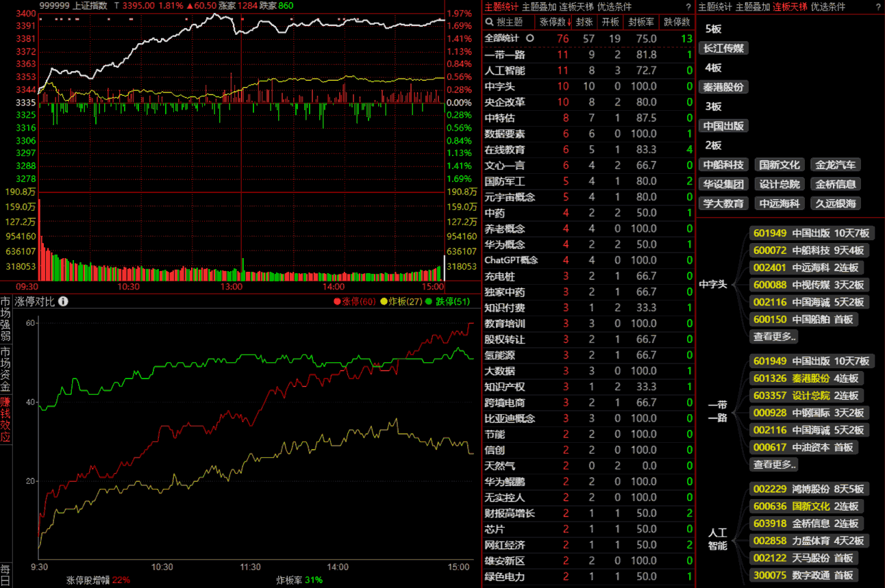The image size is (885, 588).
Task: Sort by the 跌停数 column header
Action: click(x=677, y=23)
